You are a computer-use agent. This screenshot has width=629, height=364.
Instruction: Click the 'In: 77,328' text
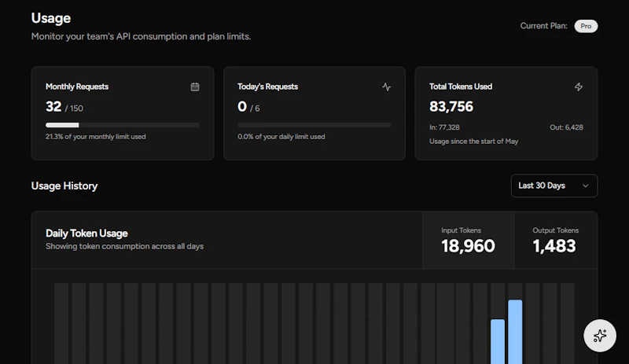coord(444,127)
